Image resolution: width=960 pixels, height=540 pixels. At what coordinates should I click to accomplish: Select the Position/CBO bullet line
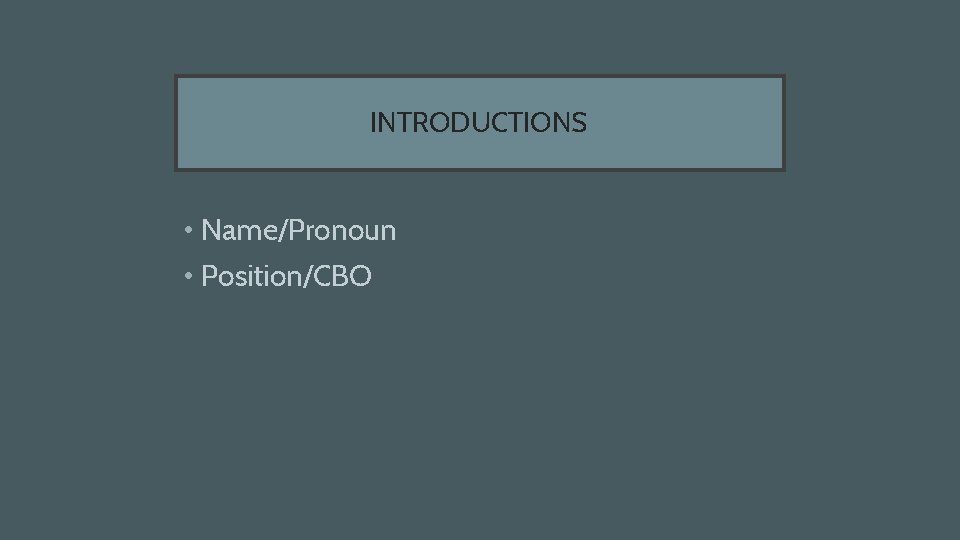tap(278, 277)
